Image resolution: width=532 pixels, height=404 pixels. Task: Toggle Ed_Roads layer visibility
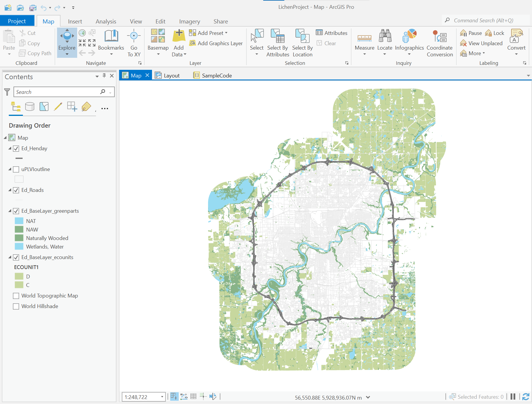[x=16, y=190]
